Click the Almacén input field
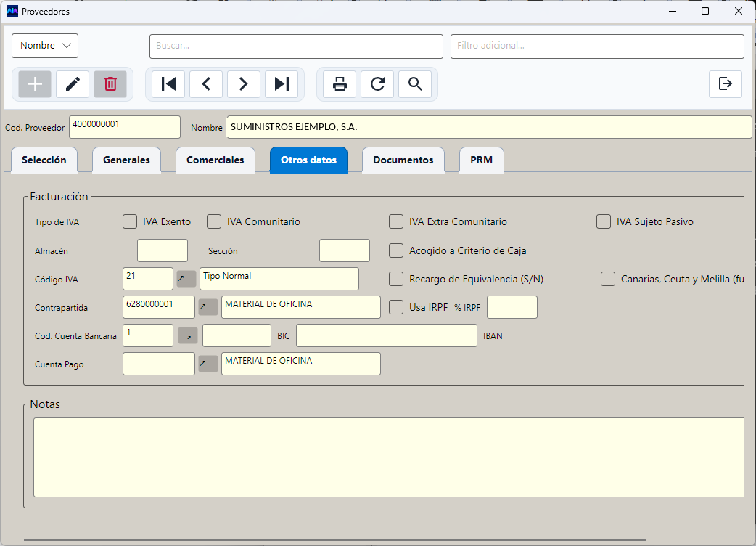This screenshot has width=756, height=546. coord(163,250)
